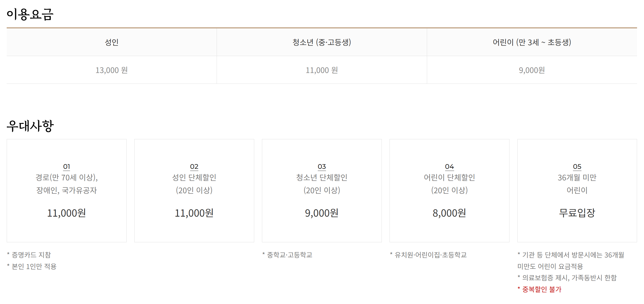This screenshot has width=644, height=304.
Task: Click the 어린이 (만 3세 ~ 초등생) header
Action: tap(532, 42)
